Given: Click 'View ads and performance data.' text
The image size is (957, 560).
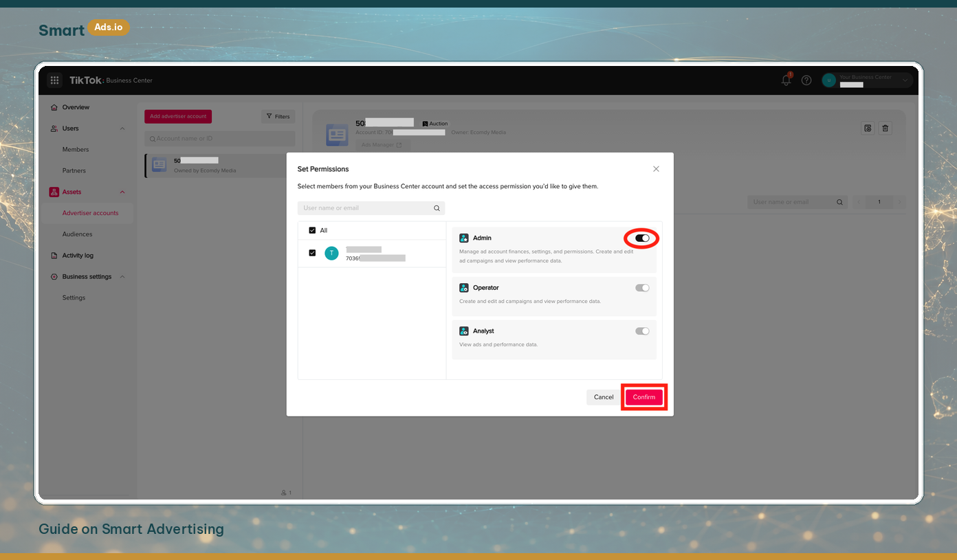Looking at the screenshot, I should click(x=498, y=345).
